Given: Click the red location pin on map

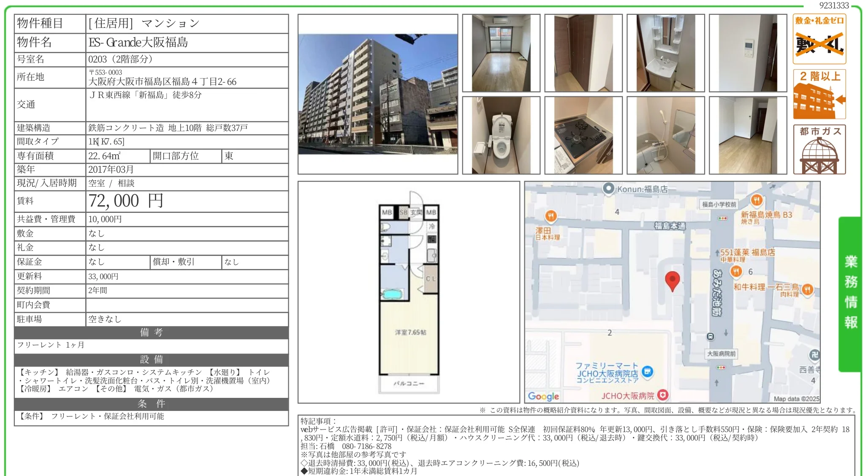Looking at the screenshot, I should click(672, 280).
